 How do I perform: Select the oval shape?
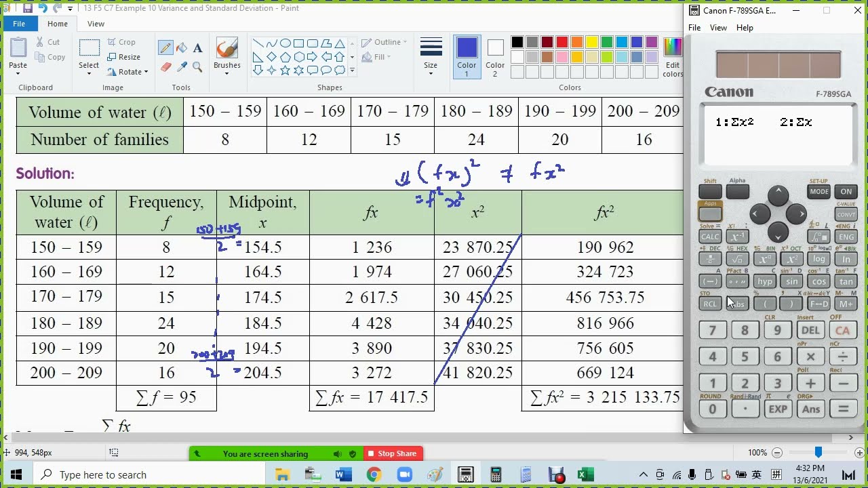(x=285, y=43)
